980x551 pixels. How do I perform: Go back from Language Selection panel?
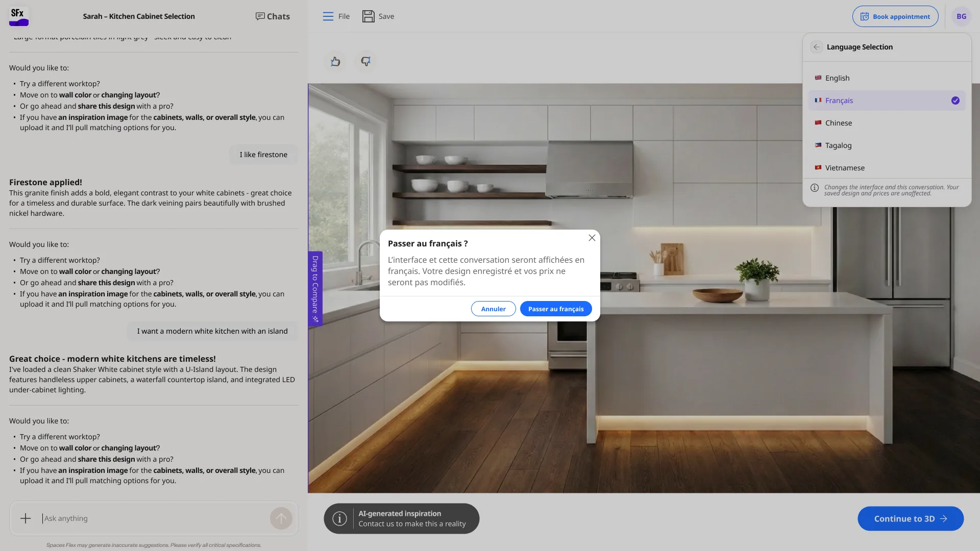(816, 47)
